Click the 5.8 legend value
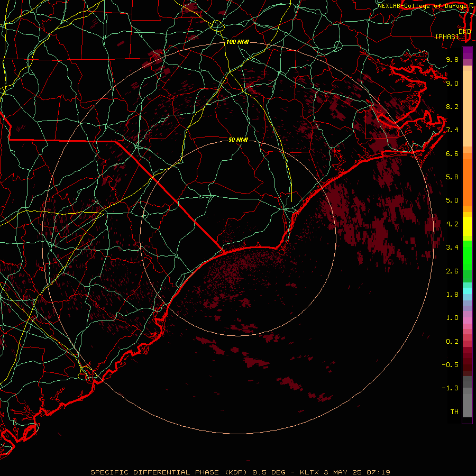The height and width of the screenshot is (476, 476). click(x=452, y=177)
